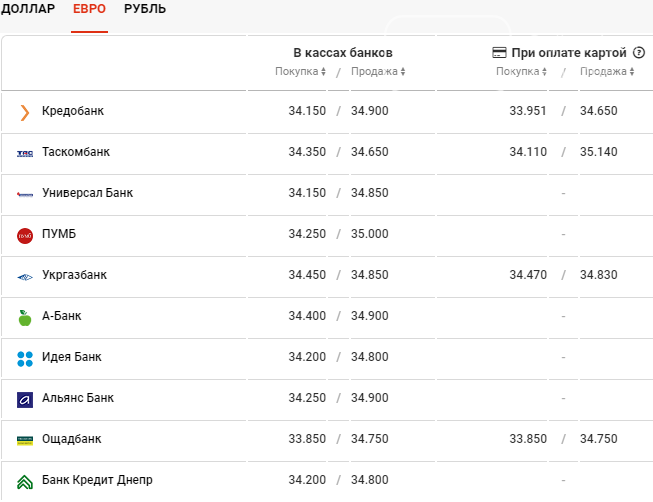
Task: Select the ЕВРО currency tab
Action: coord(89,9)
